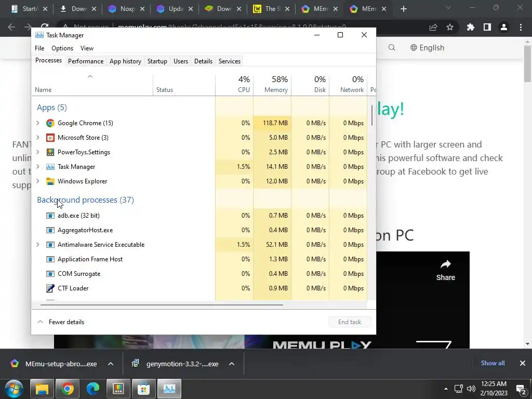532x399 pixels.
Task: Click Chrome's side panel icon
Action: [487, 27]
